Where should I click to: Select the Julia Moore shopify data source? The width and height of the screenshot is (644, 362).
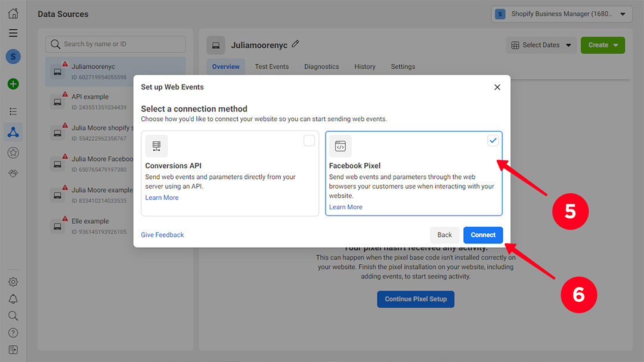[x=88, y=133]
